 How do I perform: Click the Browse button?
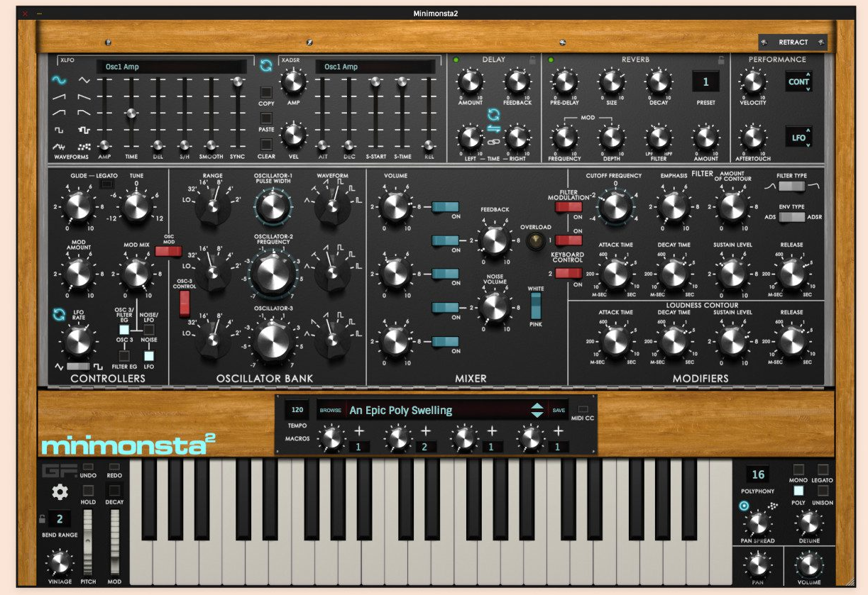[330, 410]
